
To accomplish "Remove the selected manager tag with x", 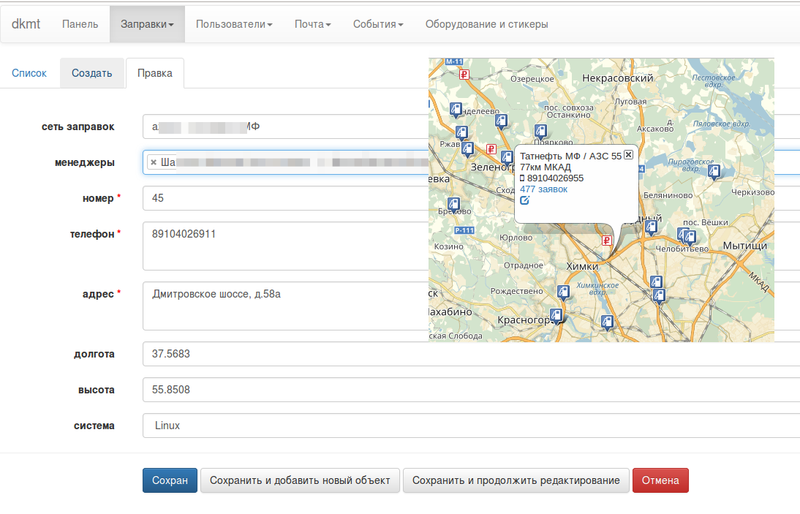I will click(x=153, y=162).
